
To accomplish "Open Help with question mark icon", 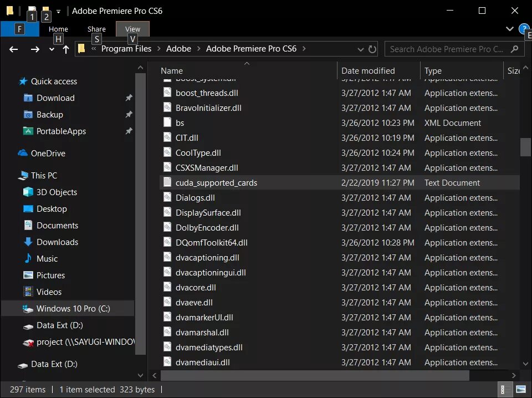I will 524,29.
